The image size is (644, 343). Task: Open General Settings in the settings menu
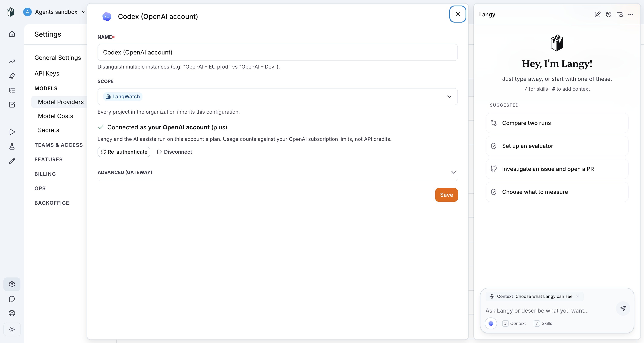58,58
